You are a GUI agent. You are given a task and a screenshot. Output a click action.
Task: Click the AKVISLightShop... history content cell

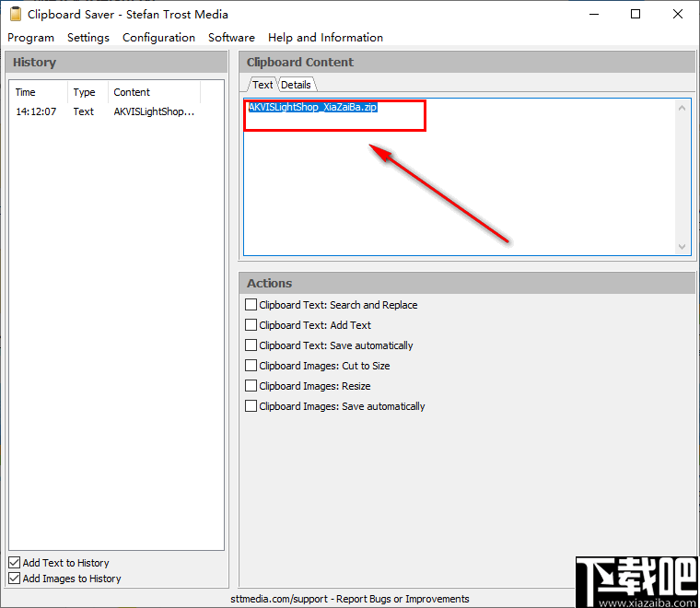coord(154,111)
